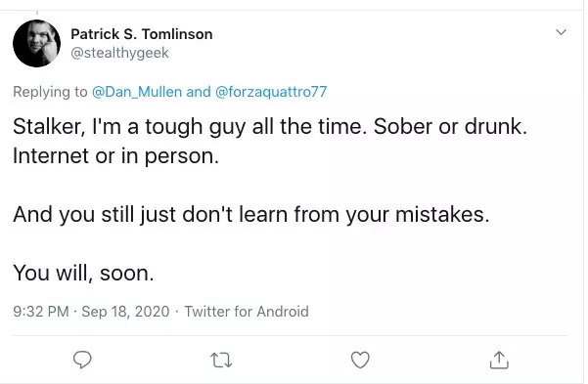The image size is (588, 384).
Task: Visit the @stealthygeek handle
Action: [119, 53]
